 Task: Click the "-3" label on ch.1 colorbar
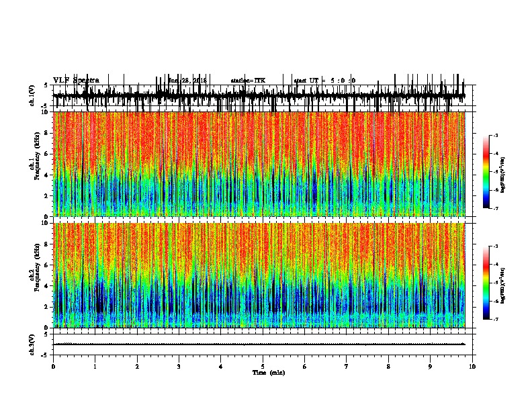pyautogui.click(x=496, y=136)
